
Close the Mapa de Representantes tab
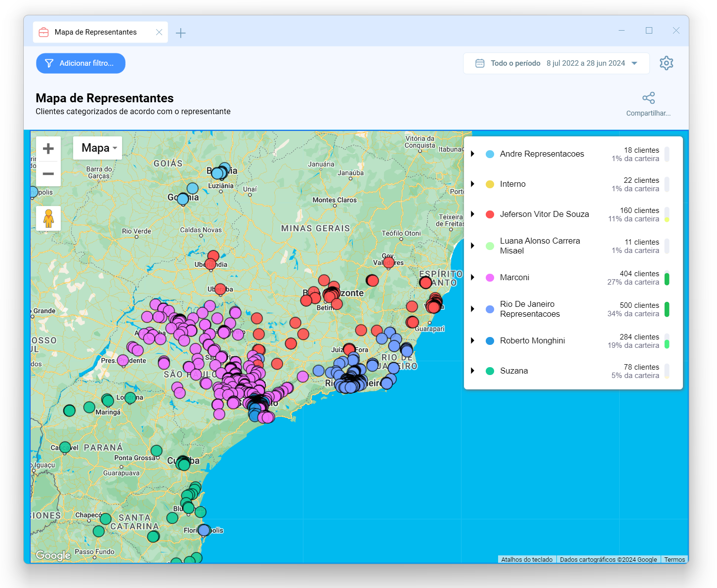point(159,32)
